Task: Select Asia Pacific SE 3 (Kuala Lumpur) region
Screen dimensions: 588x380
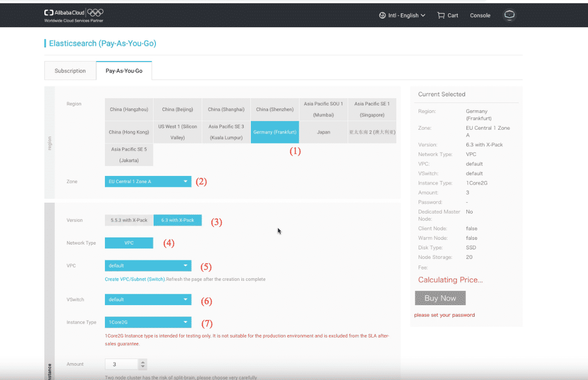Action: (226, 132)
